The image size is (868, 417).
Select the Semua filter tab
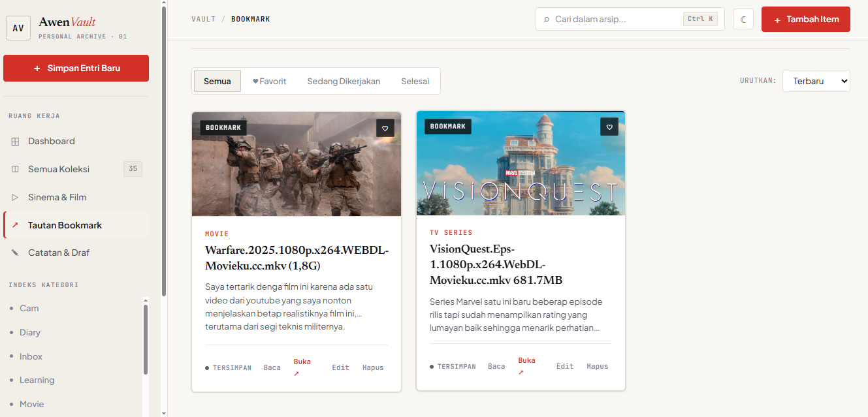pyautogui.click(x=217, y=82)
